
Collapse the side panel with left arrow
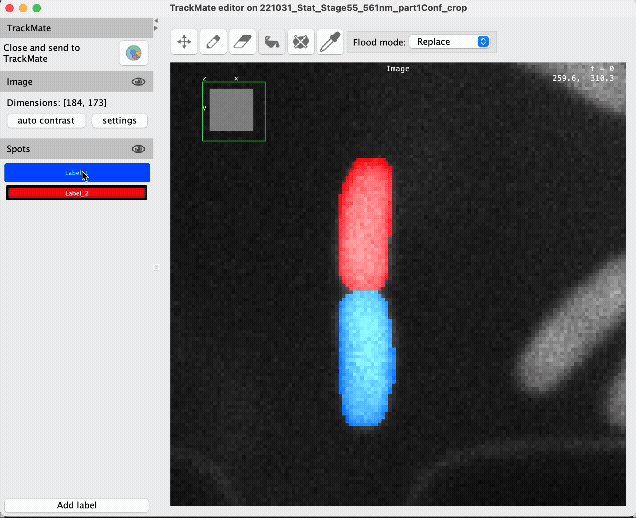[x=155, y=20]
